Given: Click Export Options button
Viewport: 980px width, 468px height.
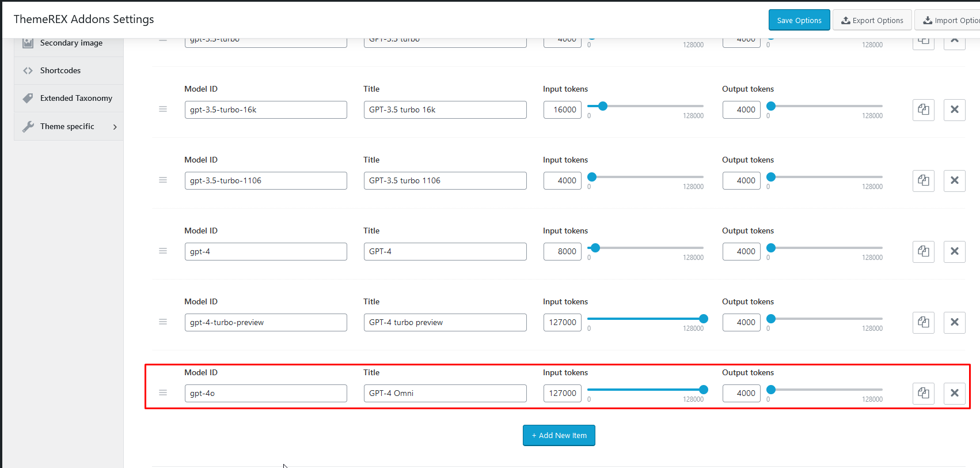Looking at the screenshot, I should click(872, 20).
